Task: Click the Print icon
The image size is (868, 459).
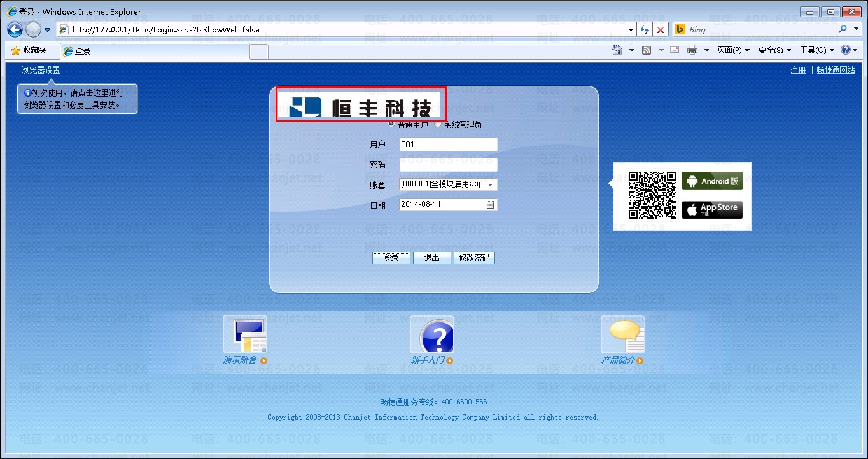Action: [692, 50]
